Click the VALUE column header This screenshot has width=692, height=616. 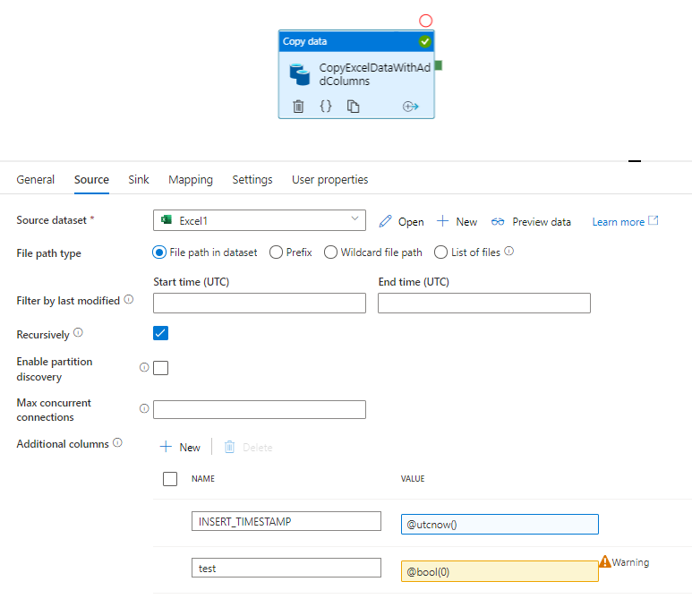point(412,479)
